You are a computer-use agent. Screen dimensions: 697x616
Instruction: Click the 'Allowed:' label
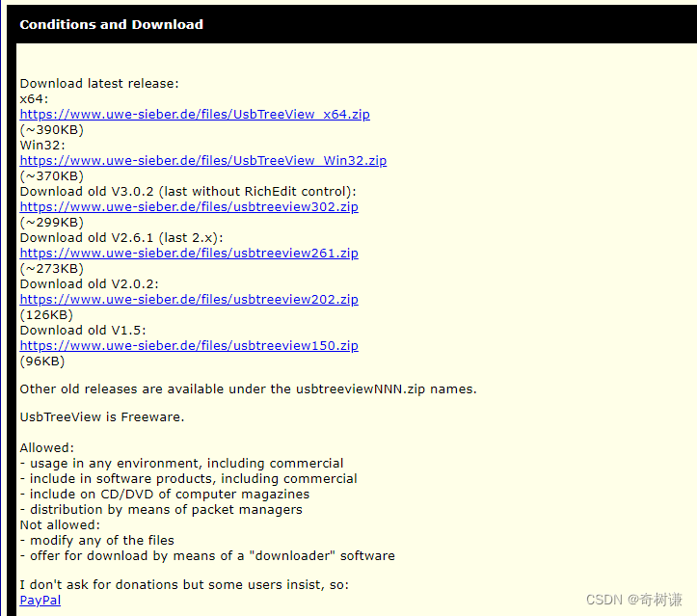pyautogui.click(x=46, y=447)
